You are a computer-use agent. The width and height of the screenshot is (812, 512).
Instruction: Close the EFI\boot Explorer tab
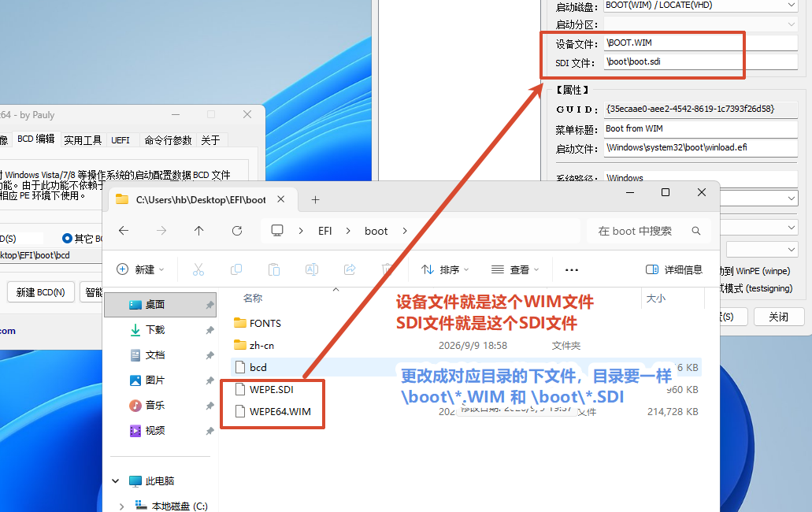(x=280, y=199)
